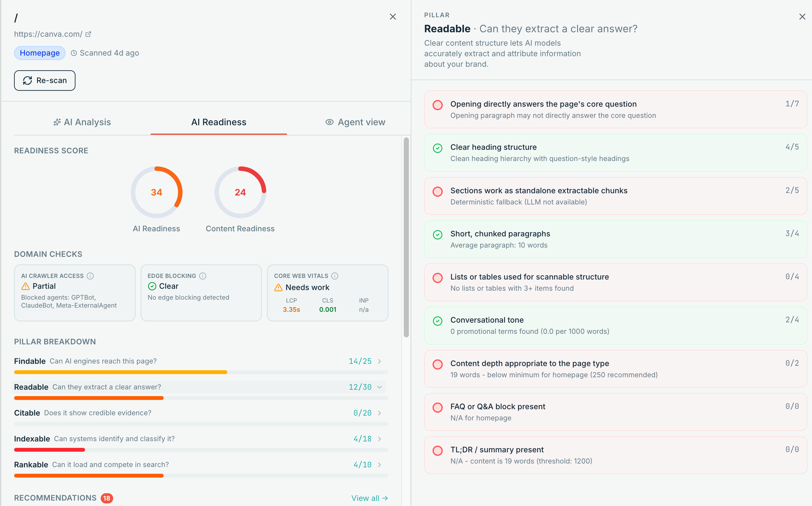Viewport: 812px width, 506px height.
Task: Click the pass icon for Conversational tone
Action: coord(437,321)
